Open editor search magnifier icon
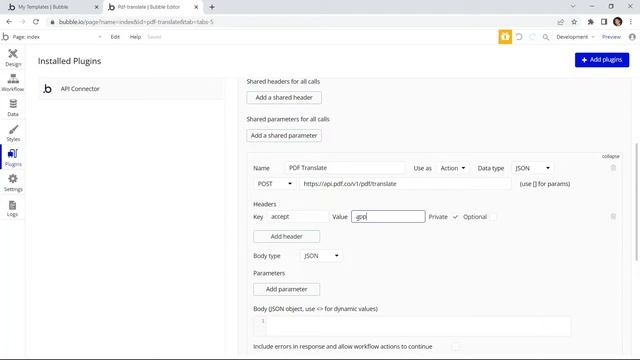This screenshot has width=640, height=360. click(x=546, y=37)
